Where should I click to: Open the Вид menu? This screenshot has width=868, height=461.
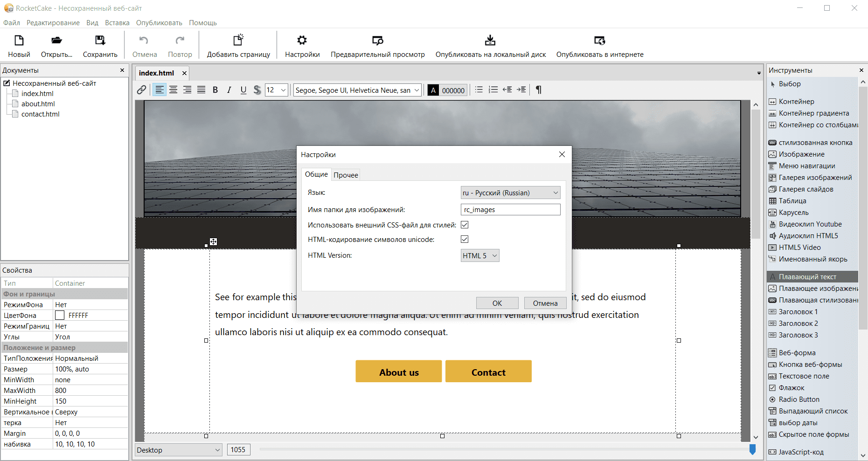coord(92,23)
